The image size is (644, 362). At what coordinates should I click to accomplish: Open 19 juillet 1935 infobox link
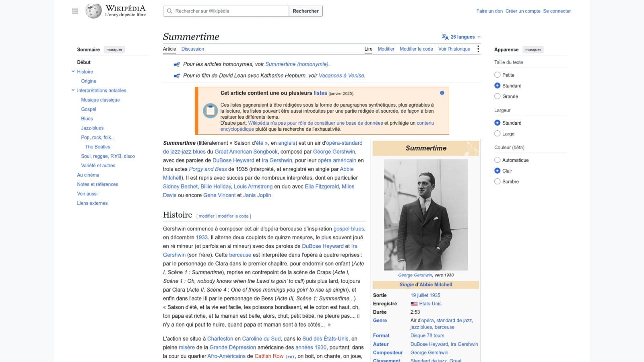(x=425, y=295)
